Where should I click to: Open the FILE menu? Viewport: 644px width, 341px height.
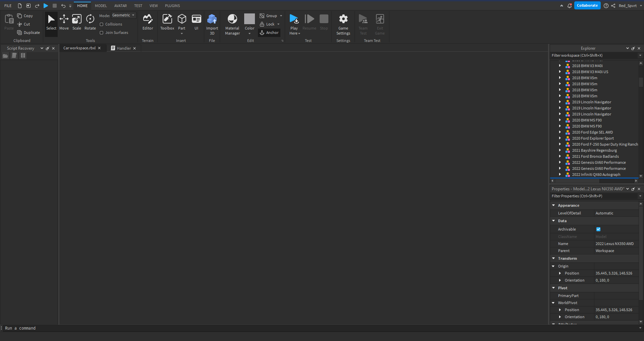point(8,6)
